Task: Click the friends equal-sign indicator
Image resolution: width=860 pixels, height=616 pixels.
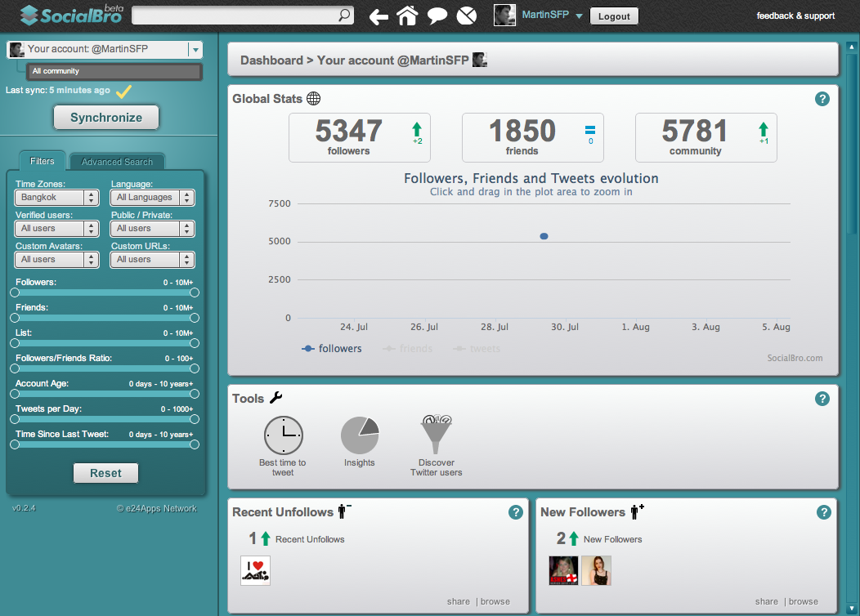Action: (590, 130)
